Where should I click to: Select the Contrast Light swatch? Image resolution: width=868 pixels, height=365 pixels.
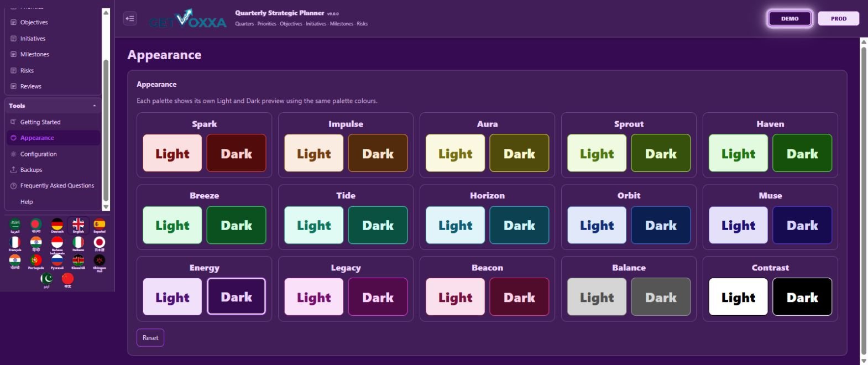(x=739, y=297)
